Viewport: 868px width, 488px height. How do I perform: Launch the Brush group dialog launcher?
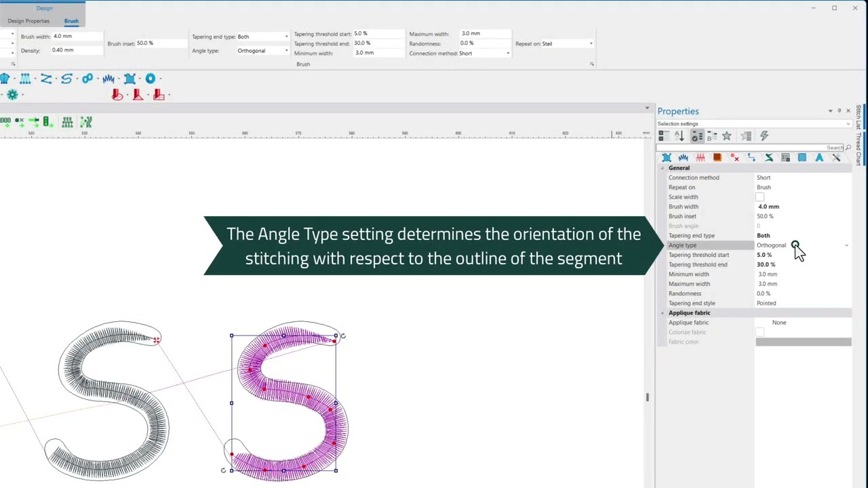click(x=591, y=64)
